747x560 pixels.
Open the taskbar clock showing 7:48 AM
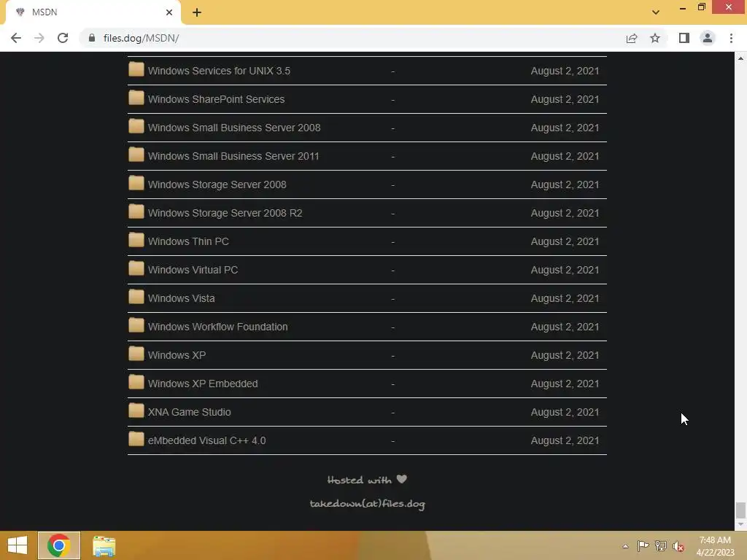click(x=715, y=546)
